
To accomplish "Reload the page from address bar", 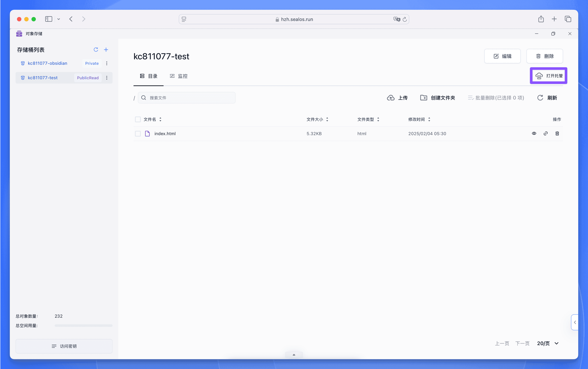I will (x=404, y=19).
